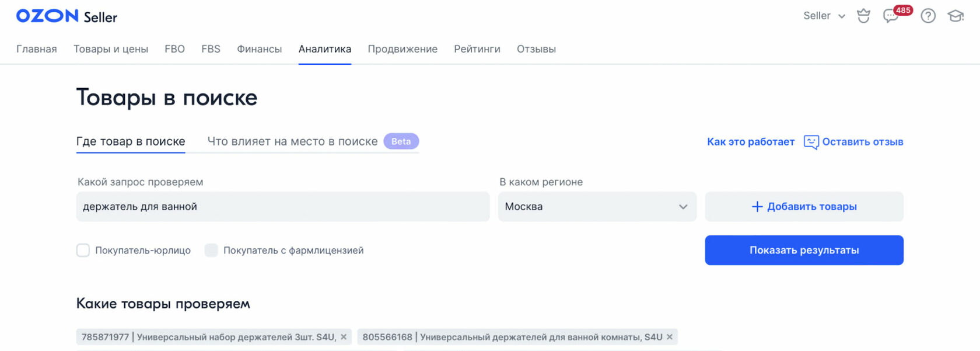Select the Аналитика menu item
This screenshot has height=351, width=980.
(325, 49)
